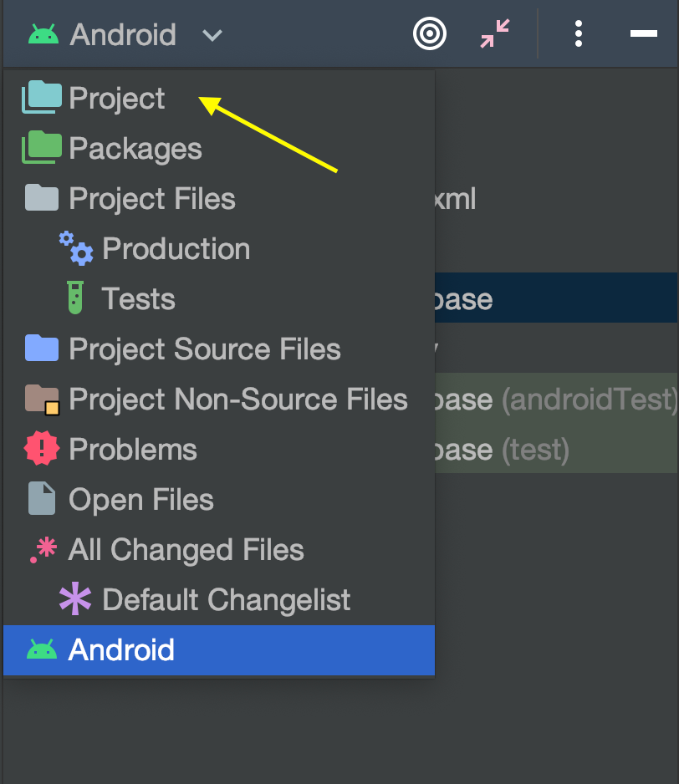Click the Tests flask icon

coord(75,298)
